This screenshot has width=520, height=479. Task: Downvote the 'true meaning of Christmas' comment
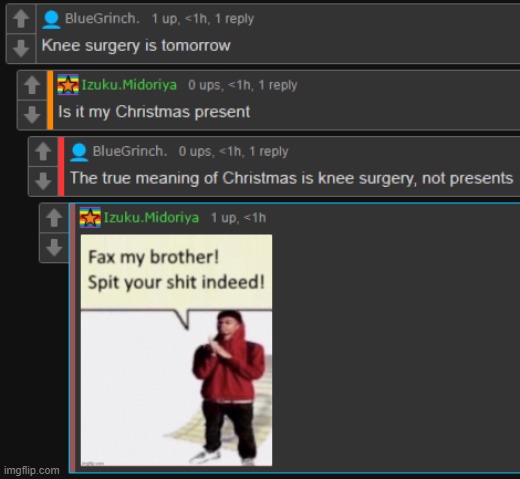pos(43,181)
